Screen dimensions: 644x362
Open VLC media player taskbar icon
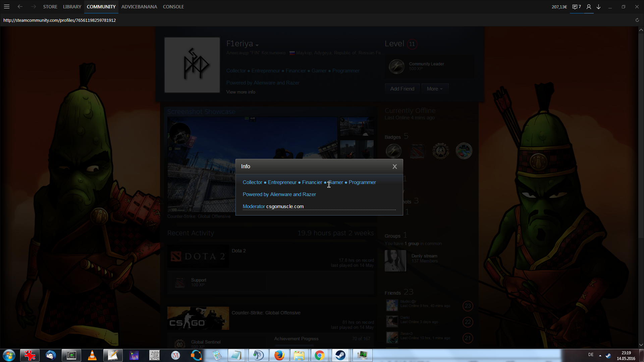coord(92,355)
